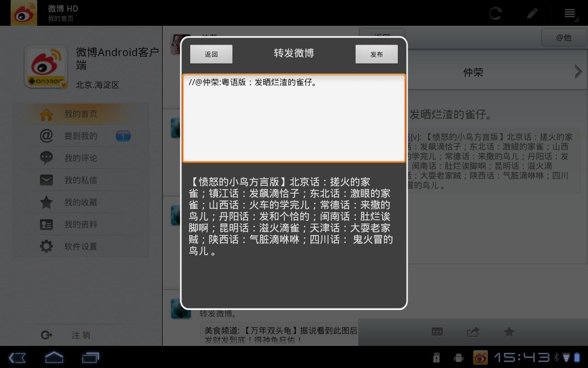Screen dimensions: 588x368
Task: Open Weibo HD app logo in header
Action: [x=24, y=13]
